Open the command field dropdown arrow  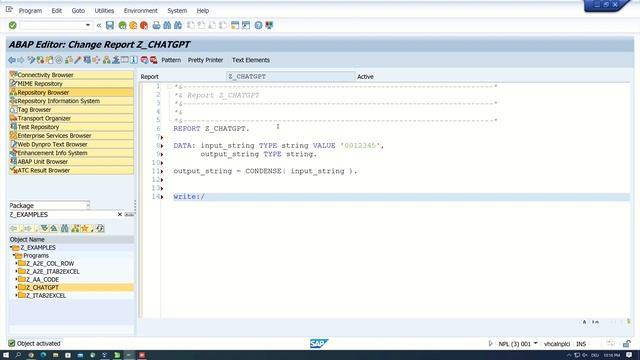[88, 25]
